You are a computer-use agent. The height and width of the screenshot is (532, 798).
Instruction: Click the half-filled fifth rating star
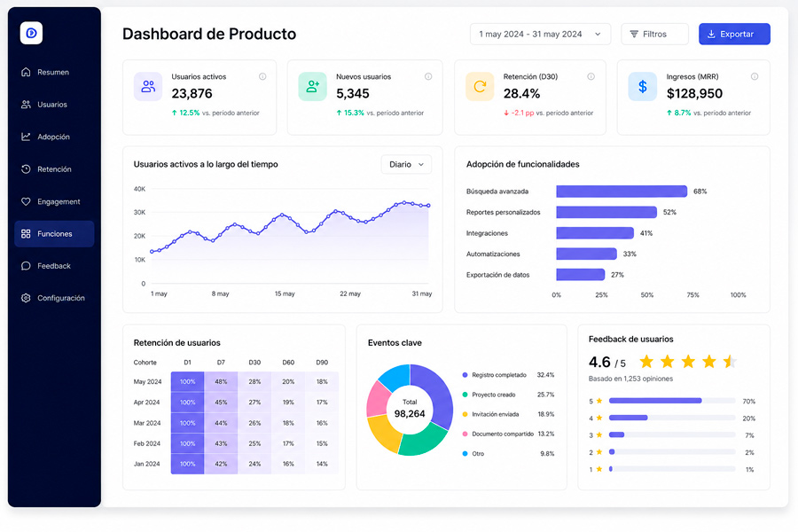pos(731,362)
